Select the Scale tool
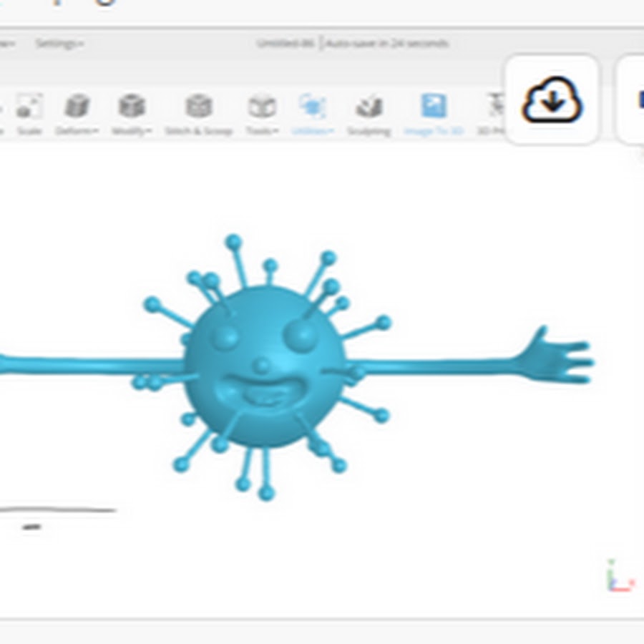 pos(29,114)
